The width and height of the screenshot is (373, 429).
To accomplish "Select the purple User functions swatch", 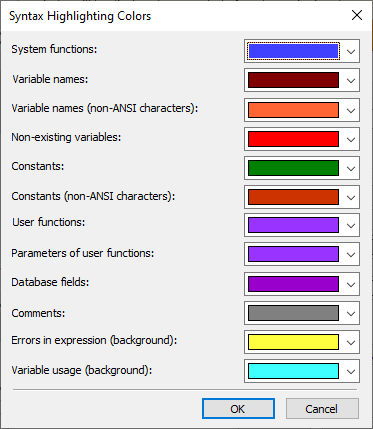I will 293,225.
